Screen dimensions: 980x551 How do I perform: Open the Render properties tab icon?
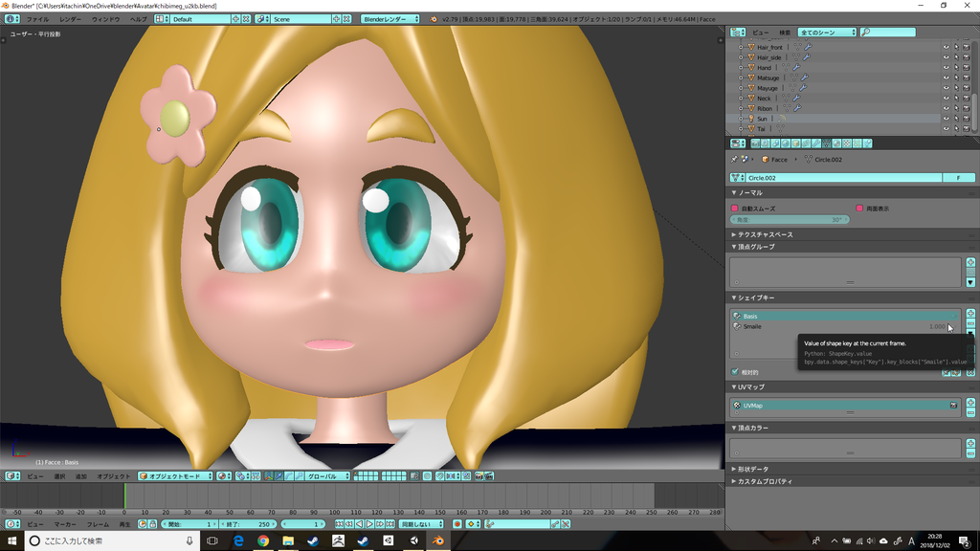coord(756,143)
